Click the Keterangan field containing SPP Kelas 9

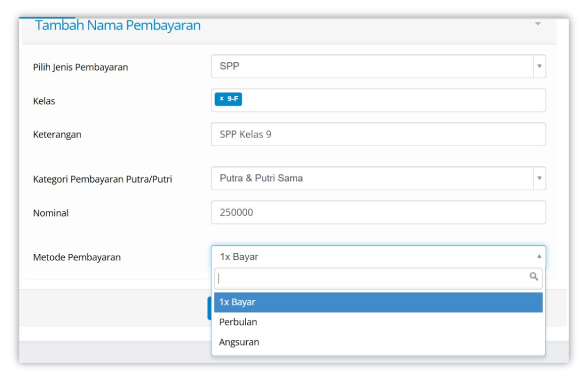pos(378,134)
